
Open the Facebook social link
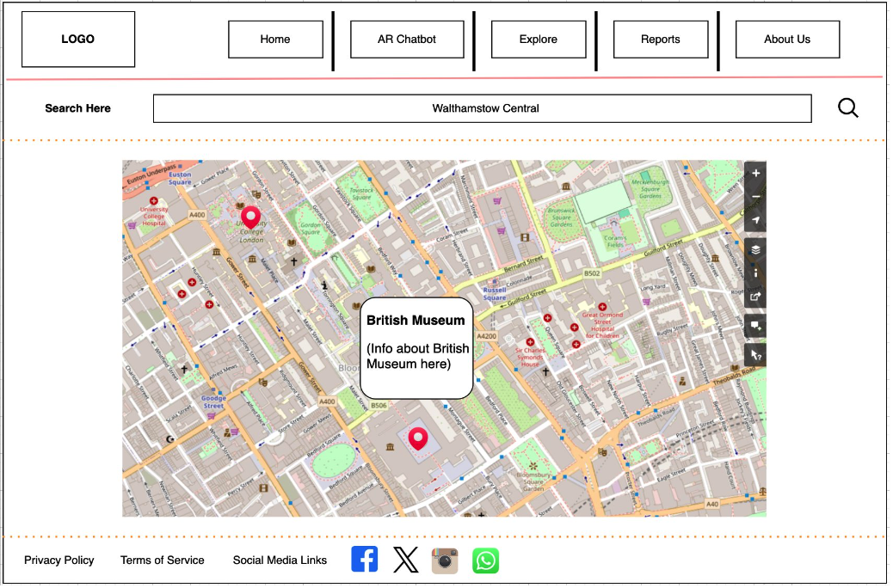pos(365,560)
